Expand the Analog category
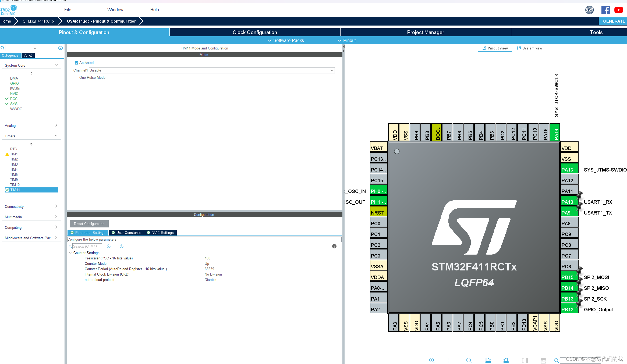627x364 pixels. tap(56, 125)
